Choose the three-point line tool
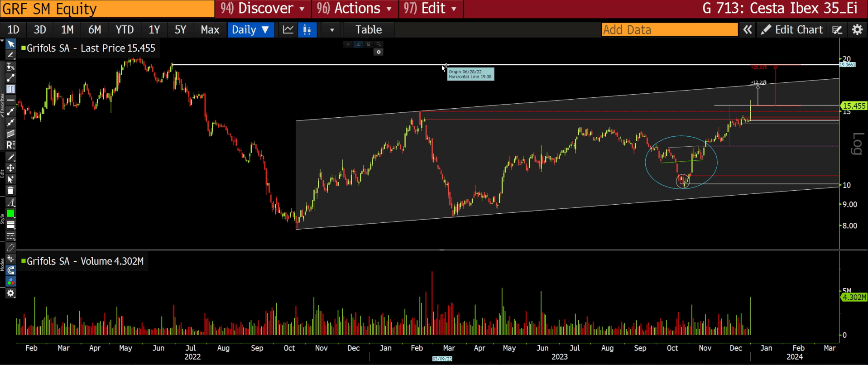Viewport: 868px width, 365px height. (x=10, y=111)
